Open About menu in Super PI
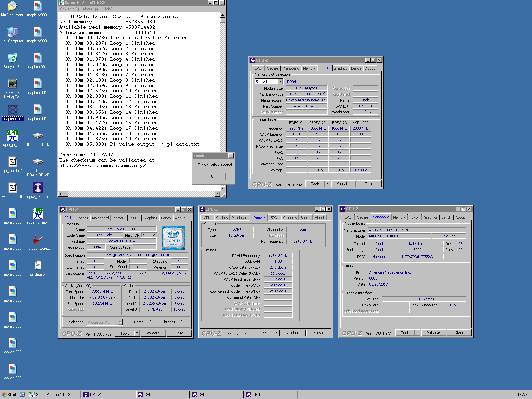The image size is (532, 399). point(91,9)
